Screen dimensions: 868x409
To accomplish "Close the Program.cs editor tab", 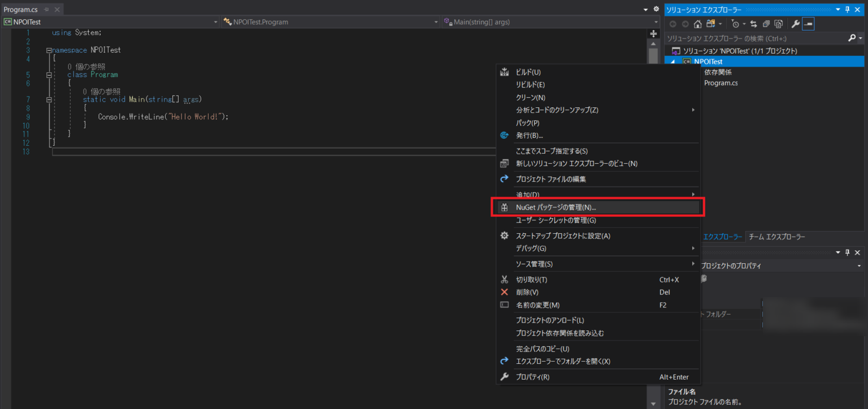I will (x=57, y=10).
